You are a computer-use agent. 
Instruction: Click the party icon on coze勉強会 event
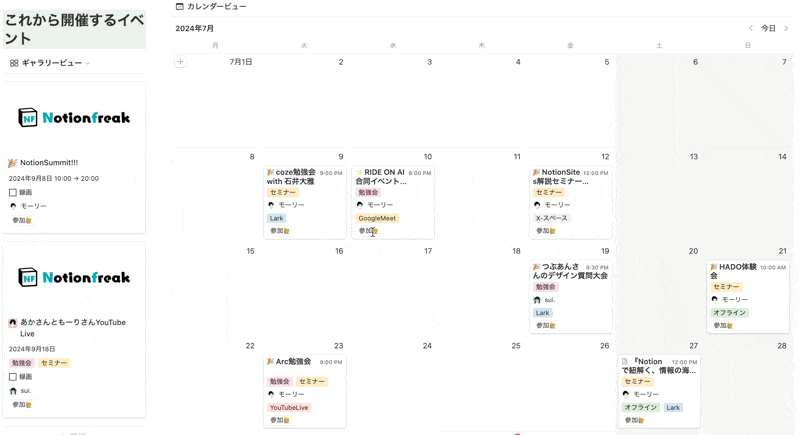coord(270,172)
